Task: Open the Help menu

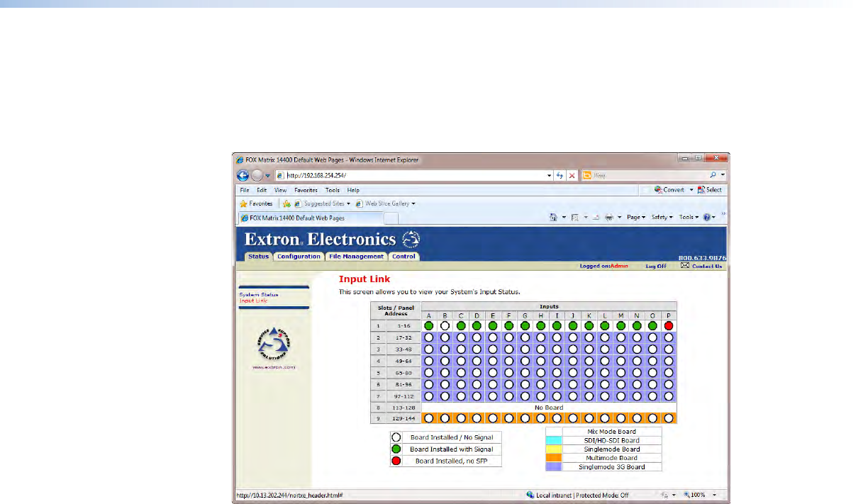Action: click(x=353, y=190)
